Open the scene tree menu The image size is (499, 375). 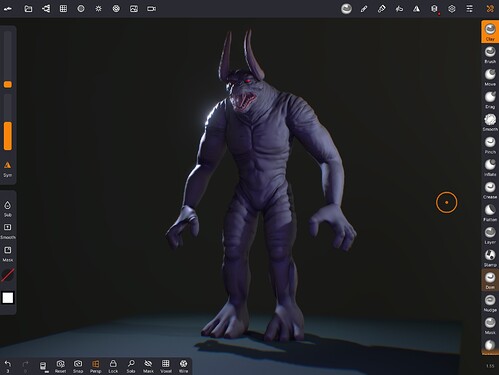click(46, 9)
